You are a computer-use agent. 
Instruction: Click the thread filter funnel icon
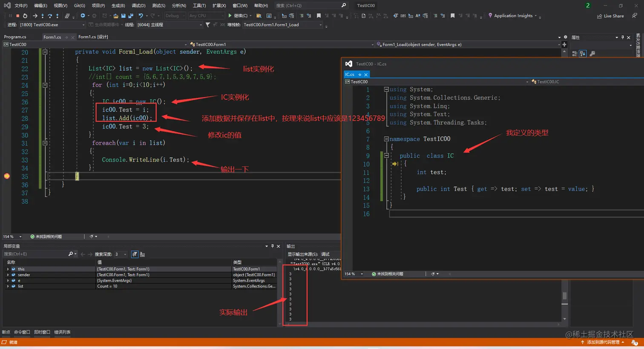coord(207,25)
